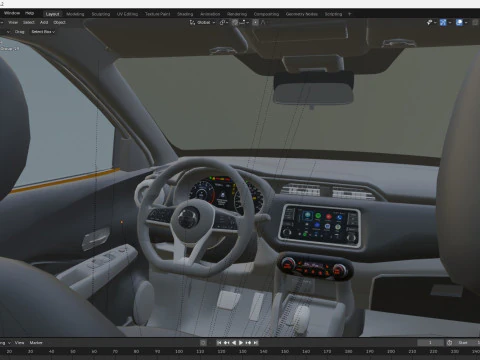Add a new workspace with plus icon
Screen dimensions: 480x360
coord(349,14)
